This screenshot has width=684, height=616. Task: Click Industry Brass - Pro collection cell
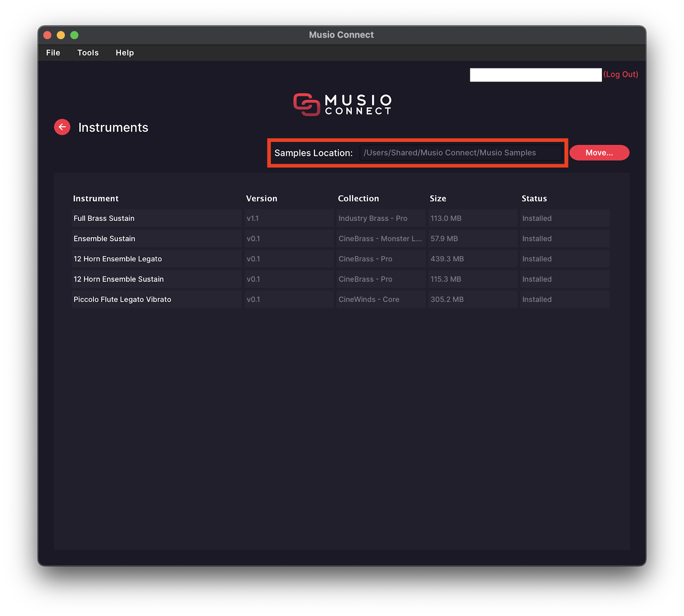381,218
